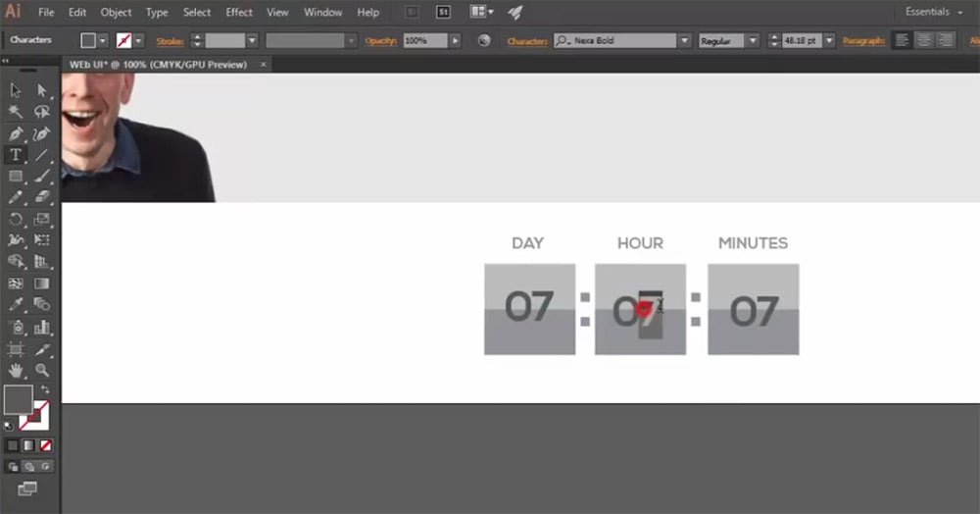Open the Character panel link
This screenshot has height=514, width=980.
pos(527,41)
